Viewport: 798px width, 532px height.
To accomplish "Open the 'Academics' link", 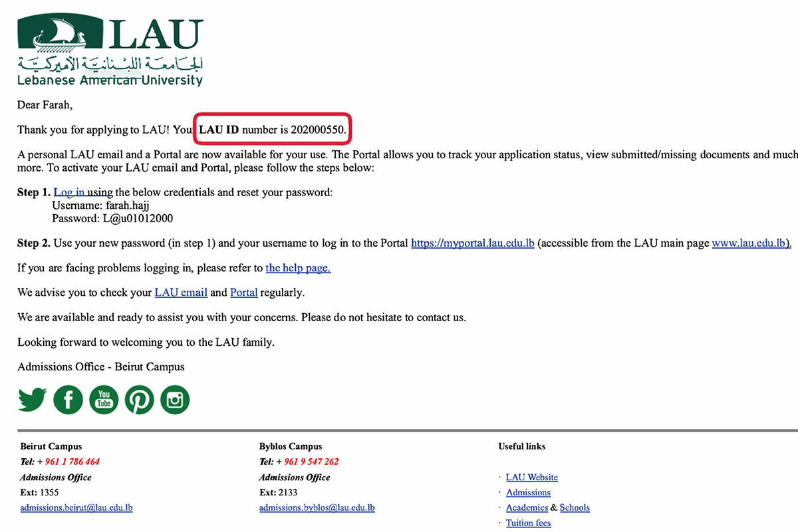I will 527,507.
